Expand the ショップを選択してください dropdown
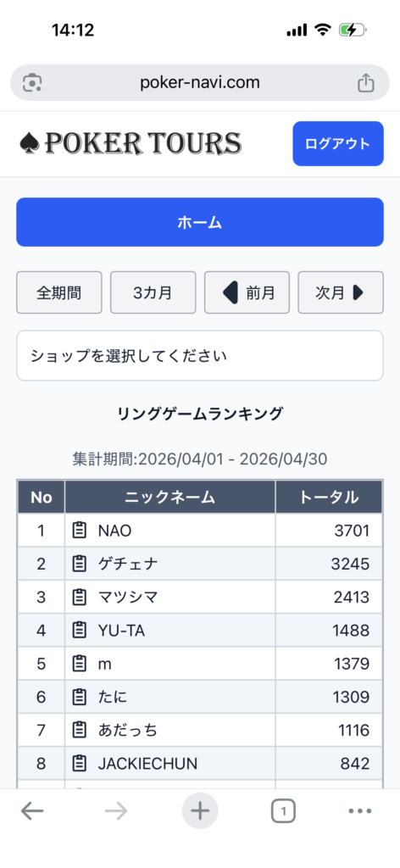 [x=200, y=355]
